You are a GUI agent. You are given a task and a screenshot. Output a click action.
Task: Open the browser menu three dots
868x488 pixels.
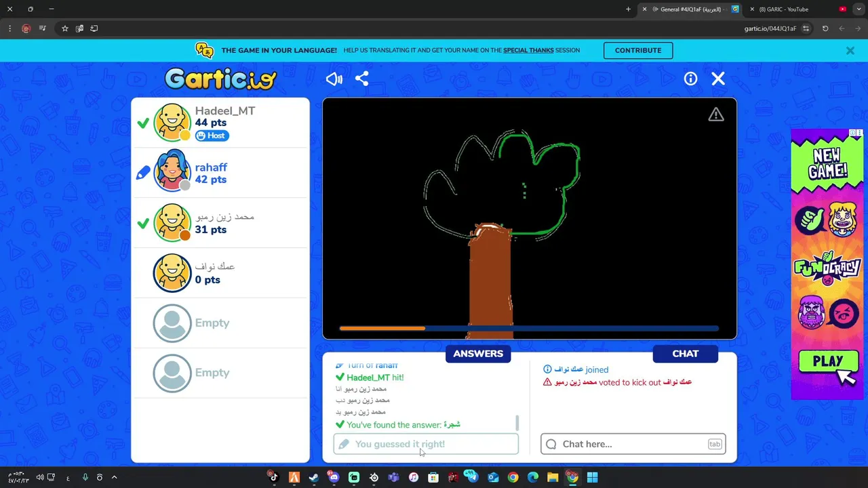(9, 28)
